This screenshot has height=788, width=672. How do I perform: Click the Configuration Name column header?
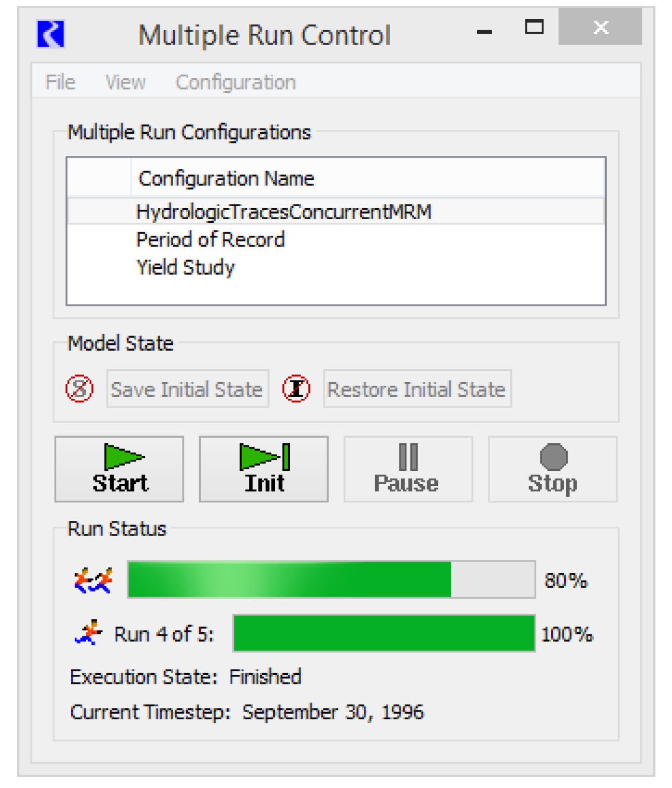(226, 178)
